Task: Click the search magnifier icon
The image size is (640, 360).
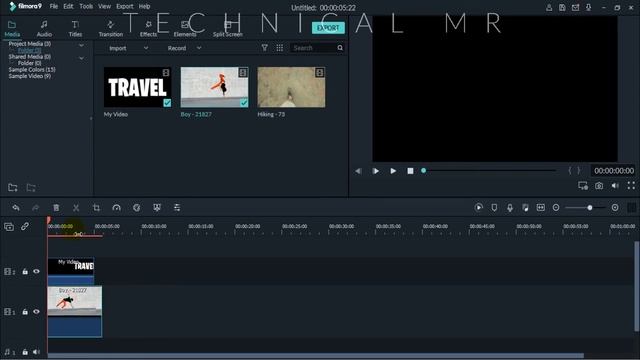Action: click(x=340, y=48)
